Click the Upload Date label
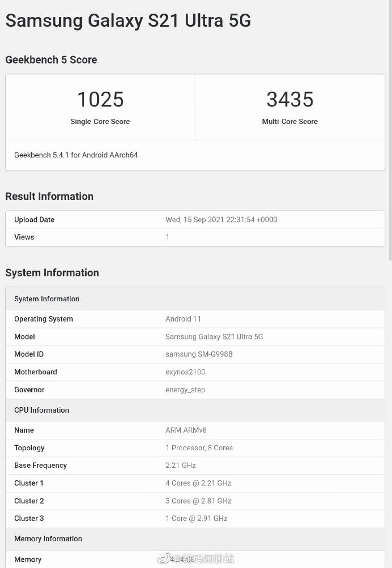392x568 pixels. [x=35, y=219]
